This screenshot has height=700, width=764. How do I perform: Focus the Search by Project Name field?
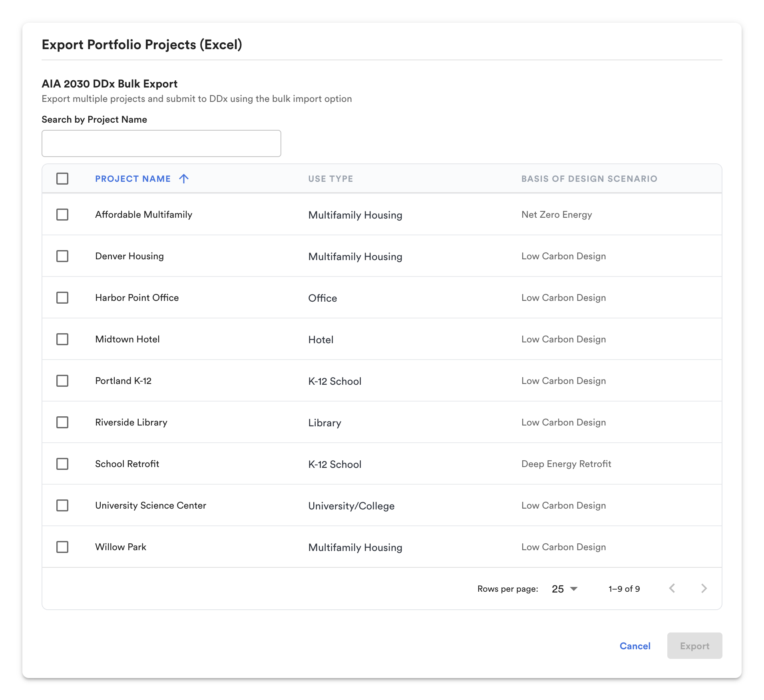pos(161,143)
